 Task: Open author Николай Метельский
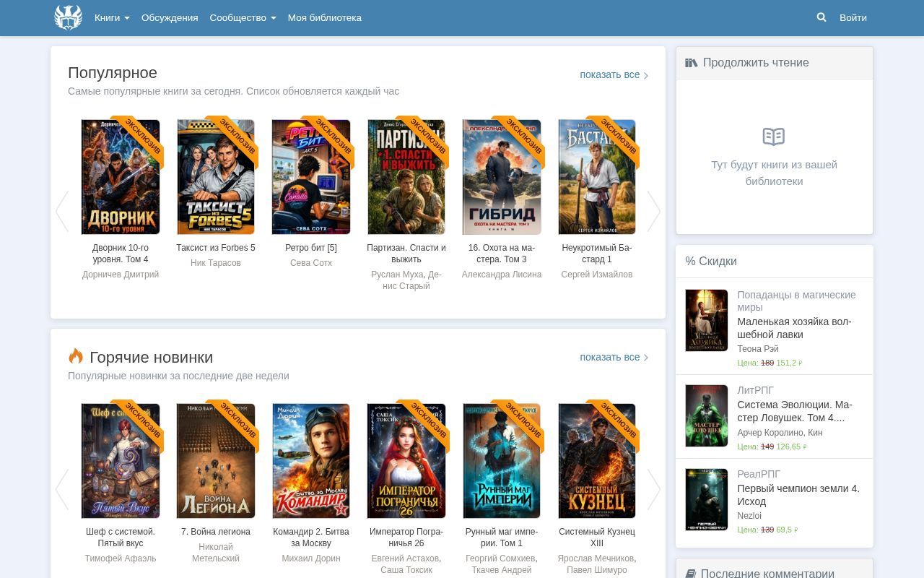pos(216,553)
